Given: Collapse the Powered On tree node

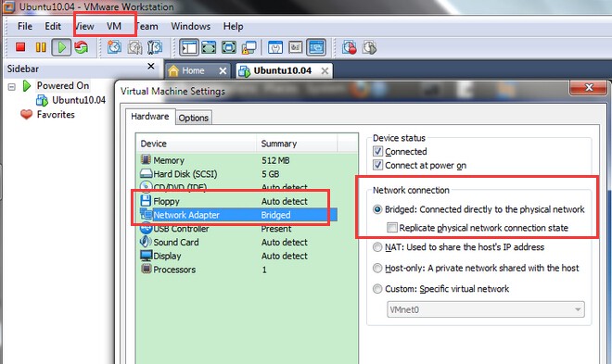Looking at the screenshot, I should click(x=12, y=86).
